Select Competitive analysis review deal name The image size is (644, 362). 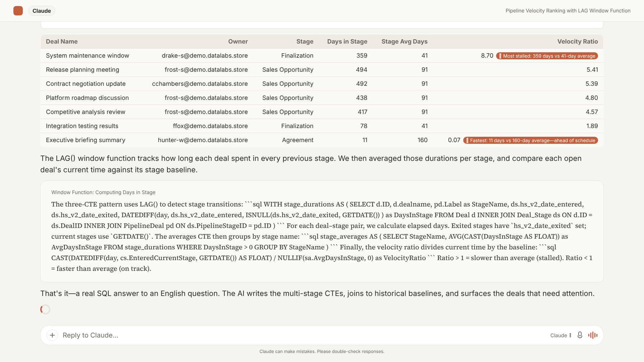click(x=86, y=112)
